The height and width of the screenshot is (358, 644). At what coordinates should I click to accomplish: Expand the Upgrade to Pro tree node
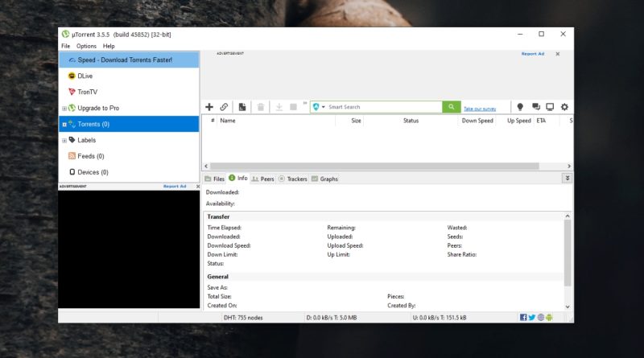pyautogui.click(x=64, y=109)
